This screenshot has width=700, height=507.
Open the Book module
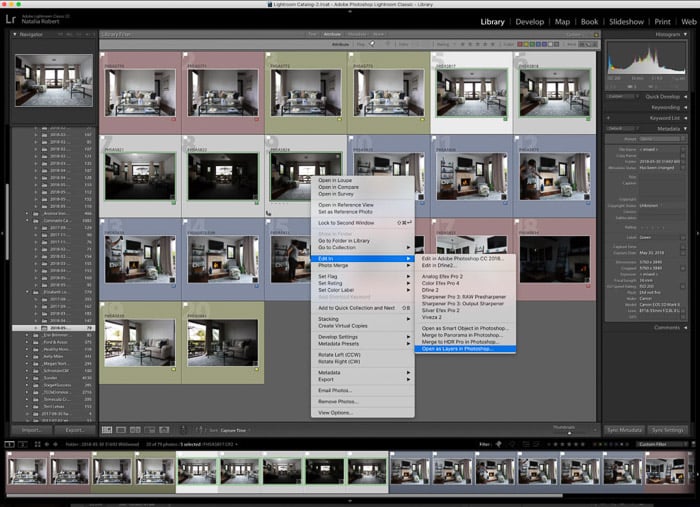coord(589,21)
